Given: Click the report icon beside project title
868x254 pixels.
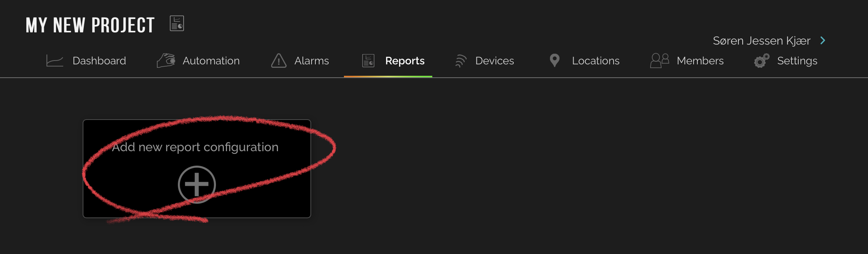Looking at the screenshot, I should tap(177, 24).
